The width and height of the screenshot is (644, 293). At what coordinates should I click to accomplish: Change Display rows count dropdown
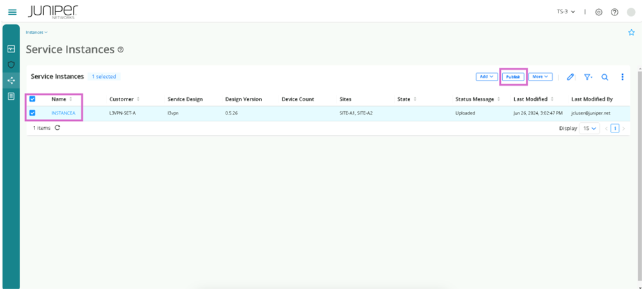pos(589,129)
